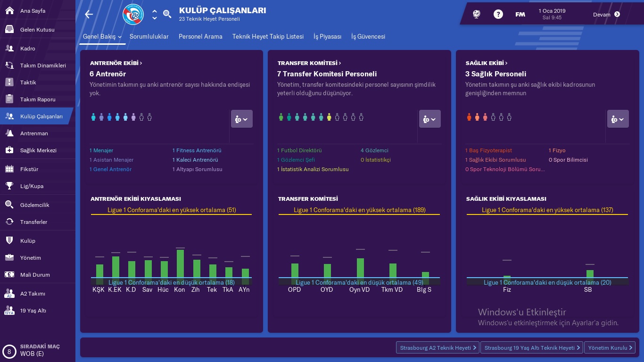Click the Fikstür calendar icon
Screen dimensions: 644x362
(9, 169)
